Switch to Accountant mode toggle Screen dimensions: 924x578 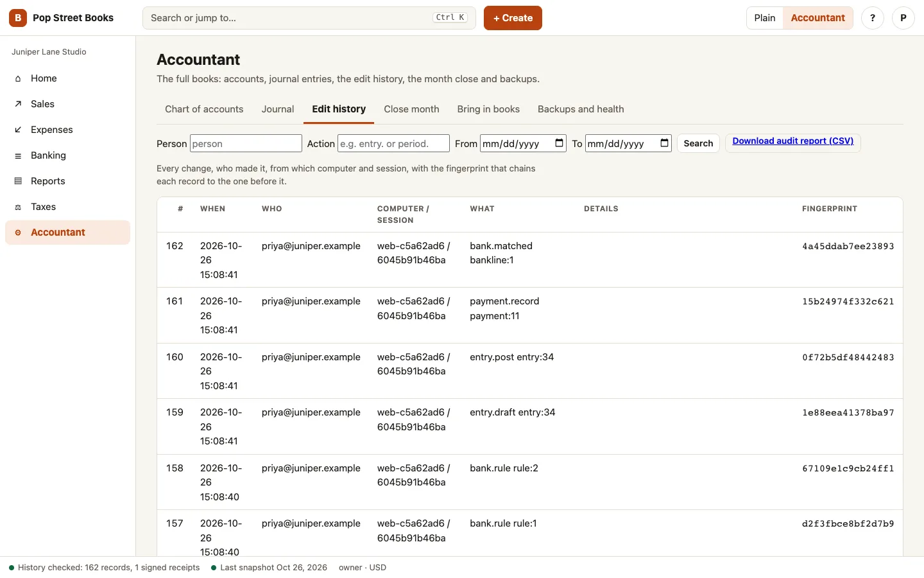pyautogui.click(x=817, y=18)
